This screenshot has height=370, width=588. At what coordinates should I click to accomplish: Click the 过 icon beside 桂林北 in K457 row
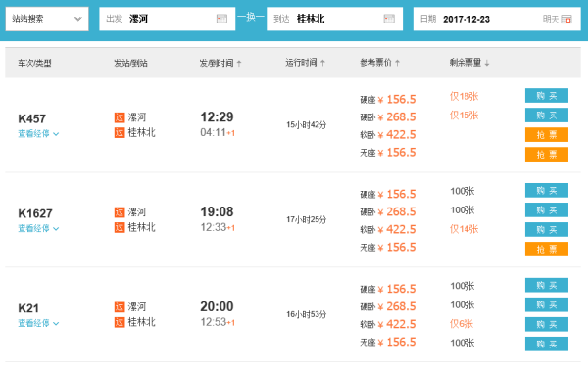tap(120, 132)
